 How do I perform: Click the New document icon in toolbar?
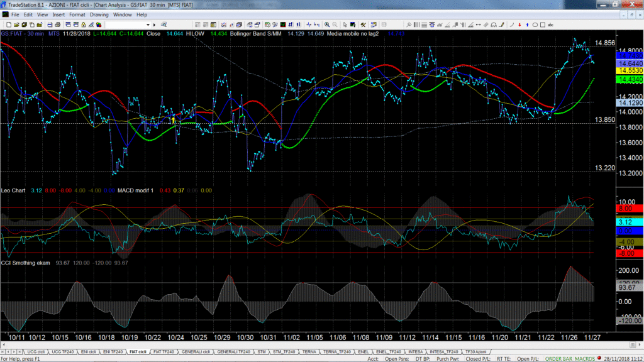pos(9,25)
